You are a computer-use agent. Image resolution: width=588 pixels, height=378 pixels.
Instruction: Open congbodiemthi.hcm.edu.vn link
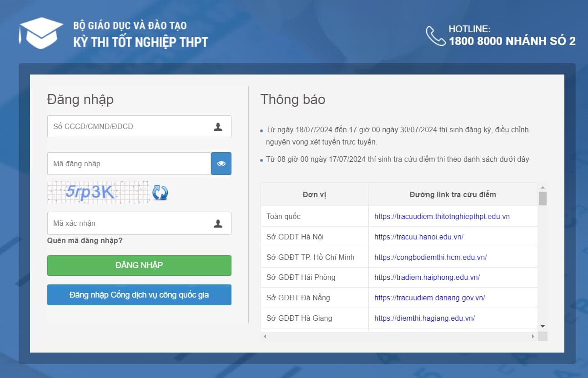point(431,257)
